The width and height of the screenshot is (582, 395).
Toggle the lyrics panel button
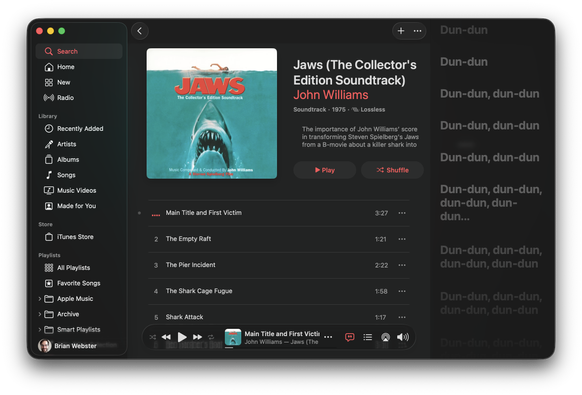click(350, 337)
